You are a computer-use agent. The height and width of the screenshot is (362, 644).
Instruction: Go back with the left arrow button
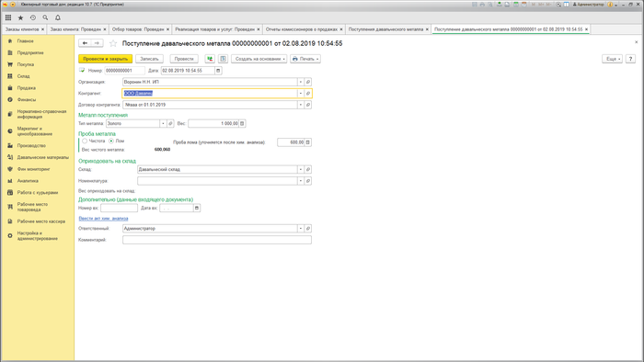click(x=85, y=43)
